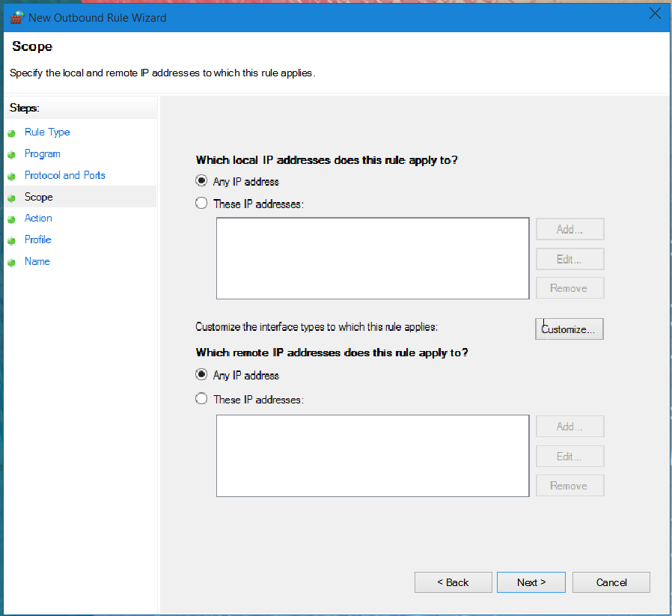Click green bullet beside Profile step

[11, 241]
